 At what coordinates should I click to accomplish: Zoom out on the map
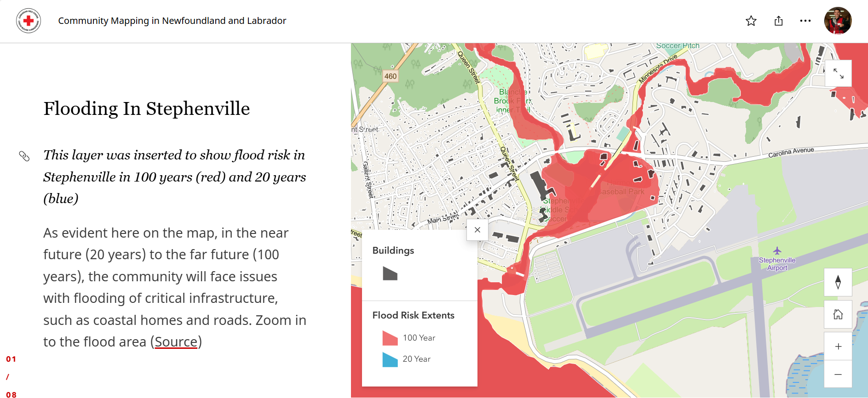(x=838, y=374)
